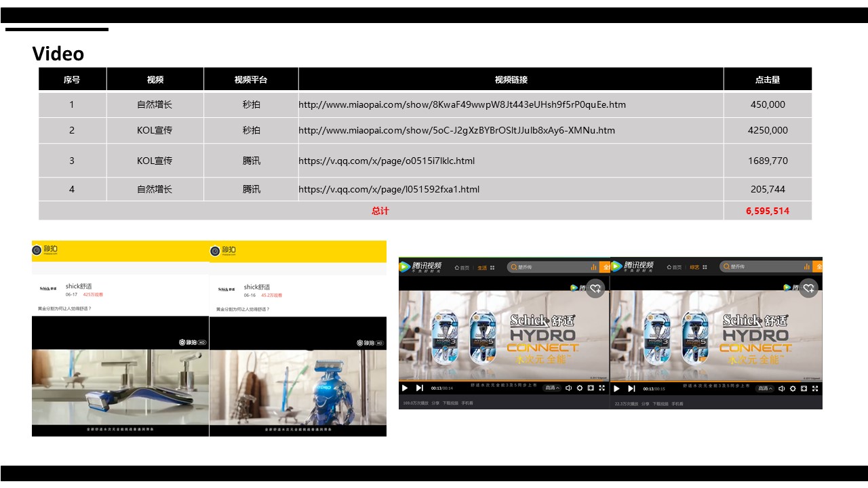Viewport: 868px width, 488px height.
Task: Click the red total 6,595,514
Action: (768, 211)
